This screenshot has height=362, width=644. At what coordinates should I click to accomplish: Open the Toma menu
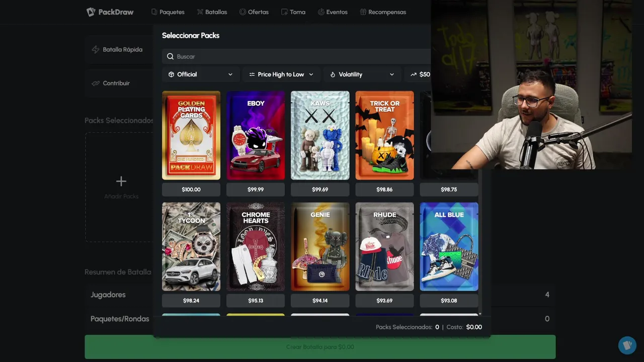pyautogui.click(x=293, y=12)
